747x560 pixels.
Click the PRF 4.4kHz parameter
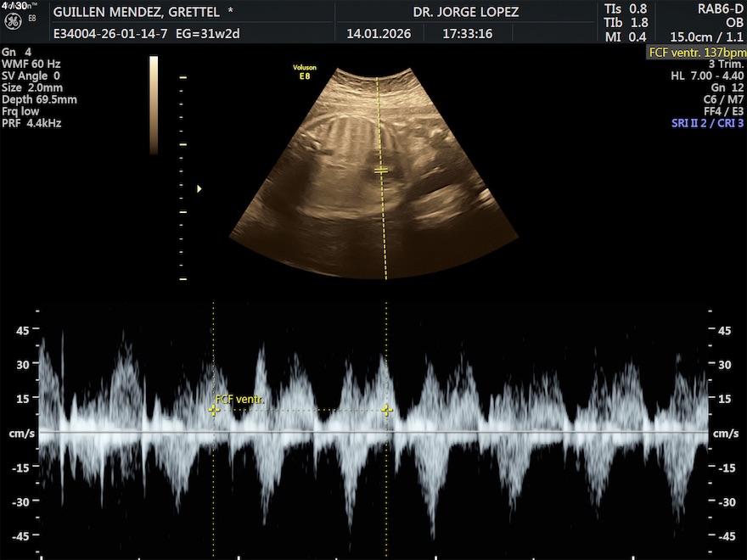click(31, 123)
